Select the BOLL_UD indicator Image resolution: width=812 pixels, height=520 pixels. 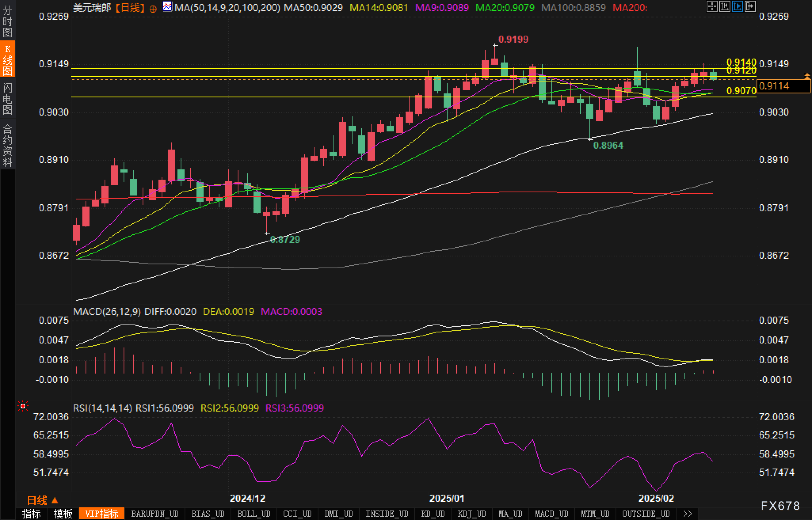tap(254, 514)
